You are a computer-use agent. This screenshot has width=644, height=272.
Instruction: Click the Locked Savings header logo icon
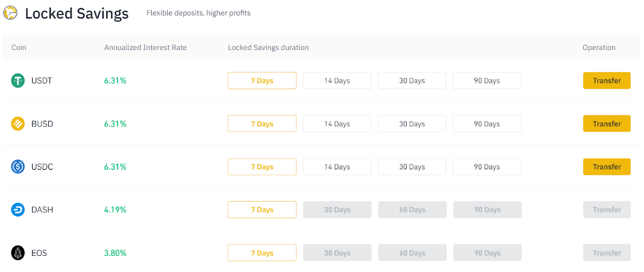pos(10,13)
